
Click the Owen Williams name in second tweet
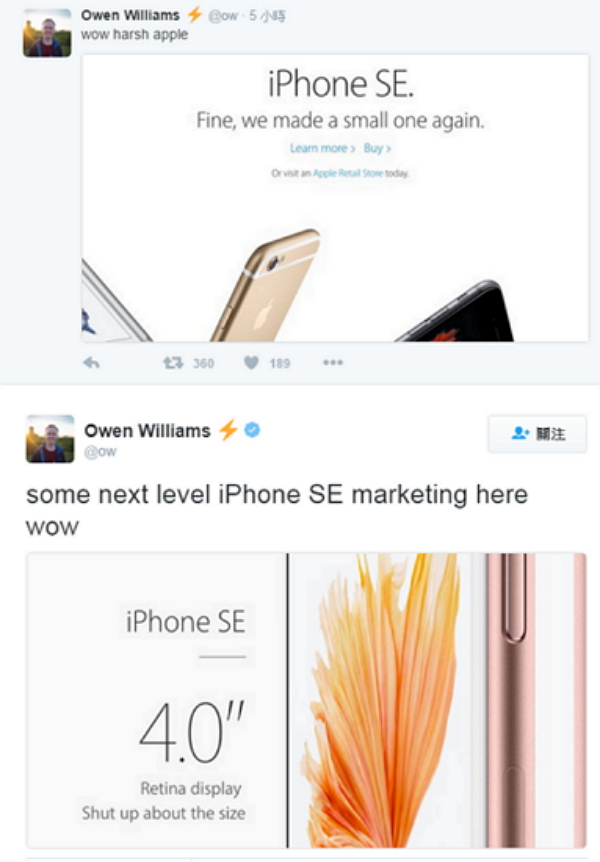[147, 430]
